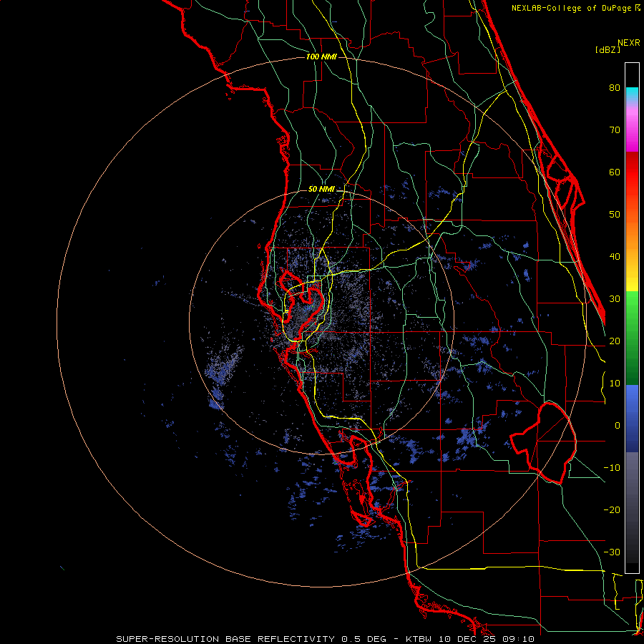Click the -10 value on the dBZ scale
The height and width of the screenshot is (644, 644).
pyautogui.click(x=612, y=468)
